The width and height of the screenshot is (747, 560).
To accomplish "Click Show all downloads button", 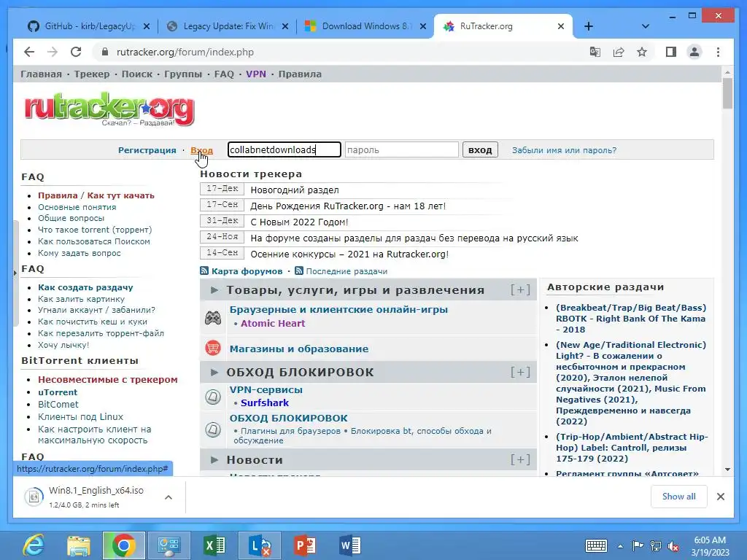I will 679,496.
